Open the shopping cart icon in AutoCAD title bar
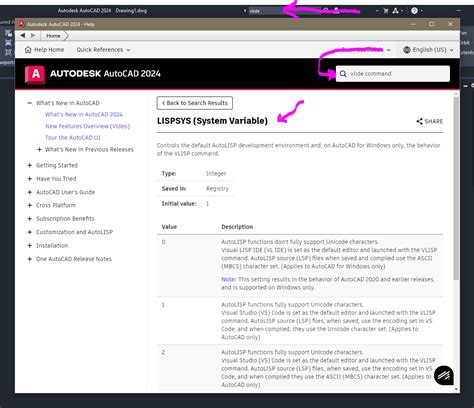Image resolution: width=474 pixels, height=408 pixels. [x=386, y=11]
